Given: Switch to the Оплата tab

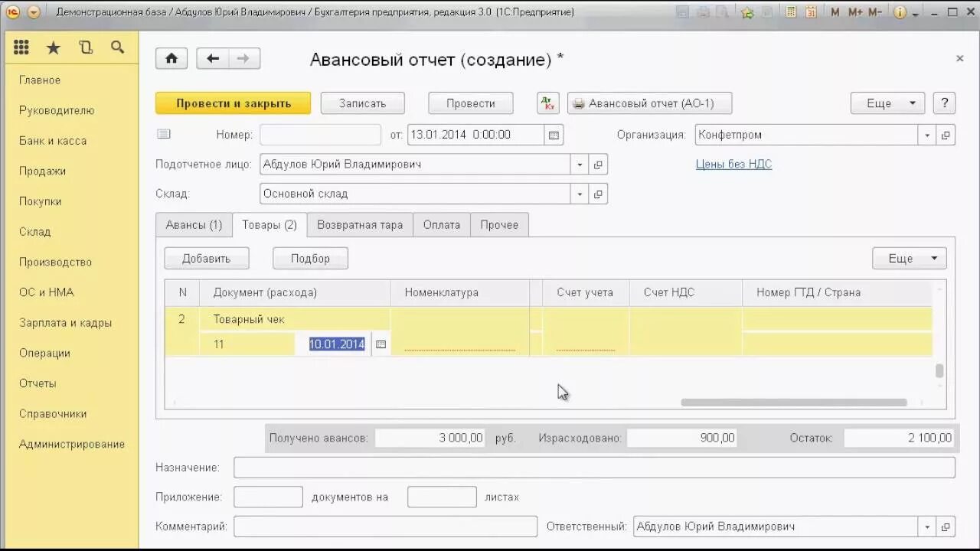Looking at the screenshot, I should (x=442, y=225).
